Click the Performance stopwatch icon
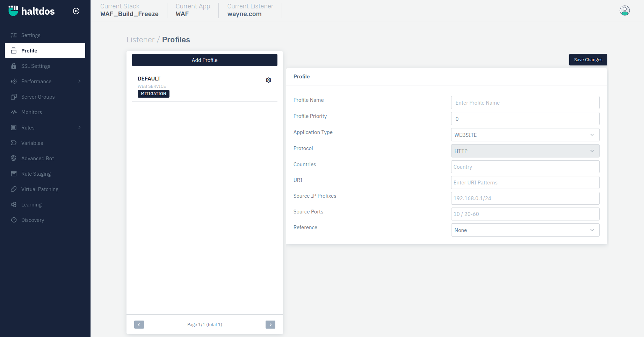Screen dimensions: 644x337 click(x=14, y=81)
